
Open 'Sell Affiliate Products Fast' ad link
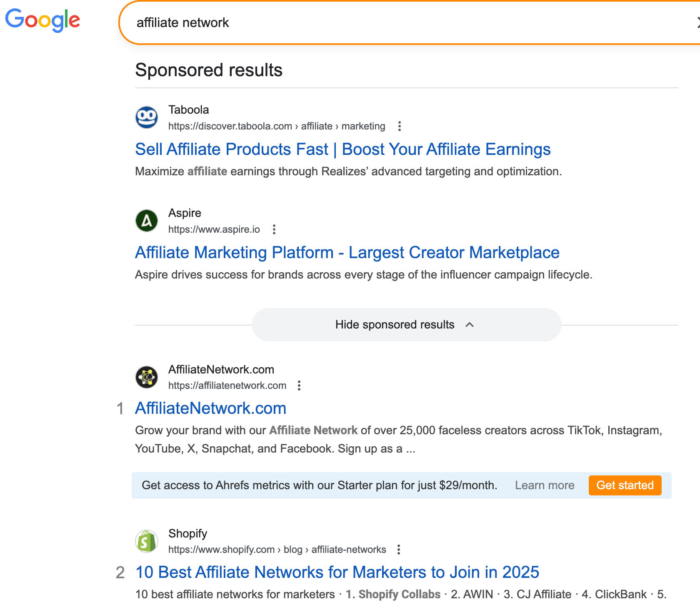tap(342, 149)
